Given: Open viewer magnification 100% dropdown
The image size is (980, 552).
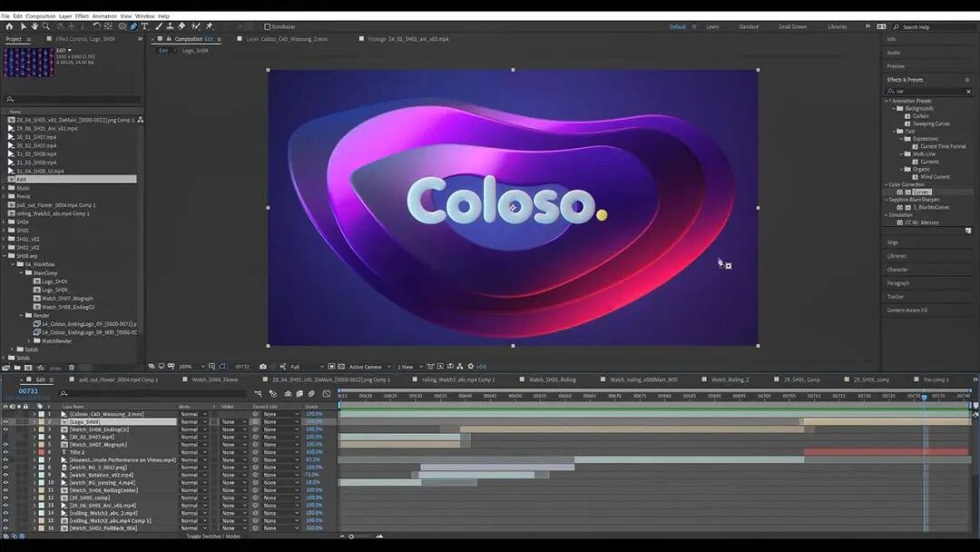Looking at the screenshot, I should point(191,366).
